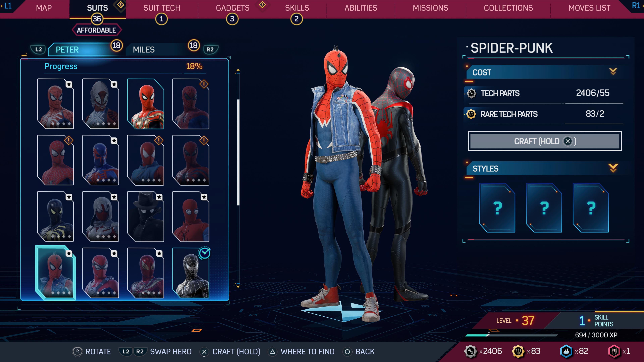Switch to the SUIT TECH tab
The image size is (644, 362).
[162, 8]
